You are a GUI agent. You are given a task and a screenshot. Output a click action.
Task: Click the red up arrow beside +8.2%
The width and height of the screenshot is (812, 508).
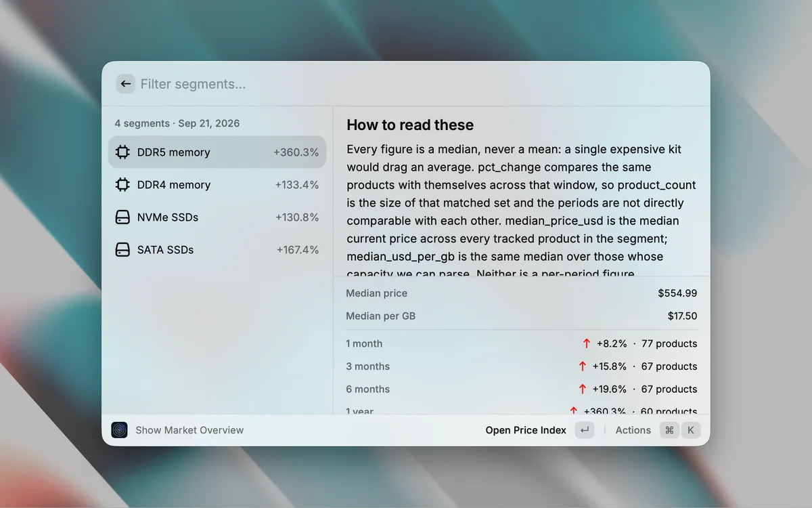[x=587, y=343]
